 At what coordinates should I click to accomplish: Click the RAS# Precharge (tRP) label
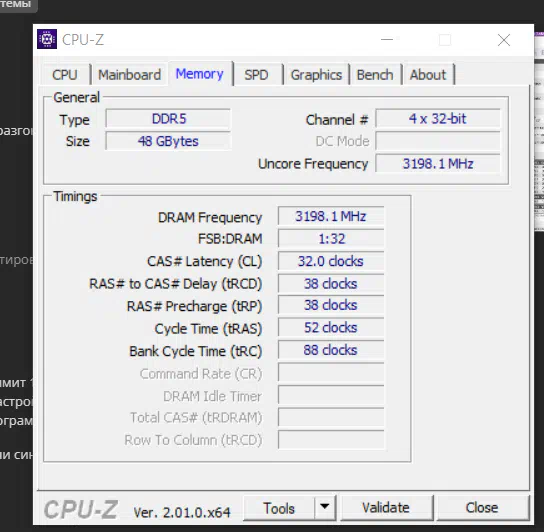pos(194,306)
